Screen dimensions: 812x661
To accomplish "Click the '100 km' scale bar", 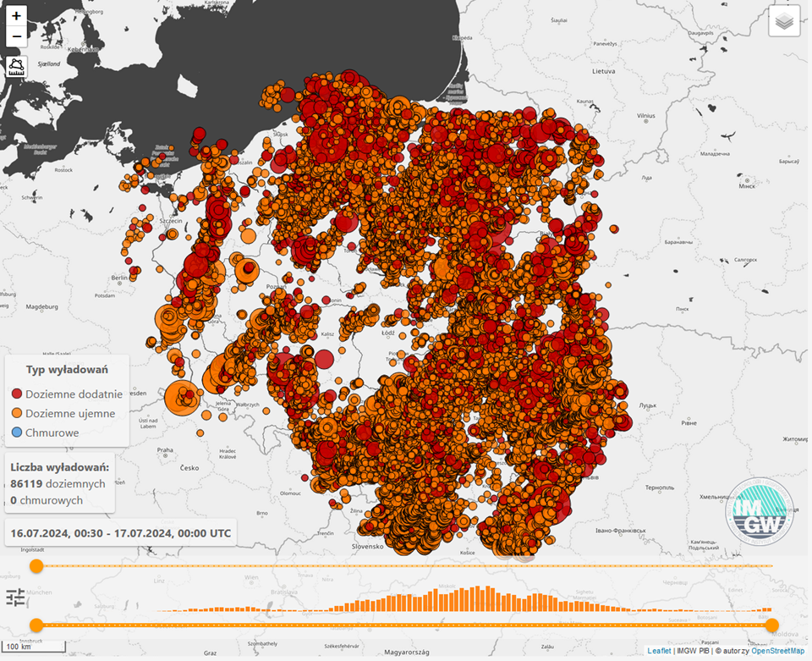I will [x=34, y=646].
